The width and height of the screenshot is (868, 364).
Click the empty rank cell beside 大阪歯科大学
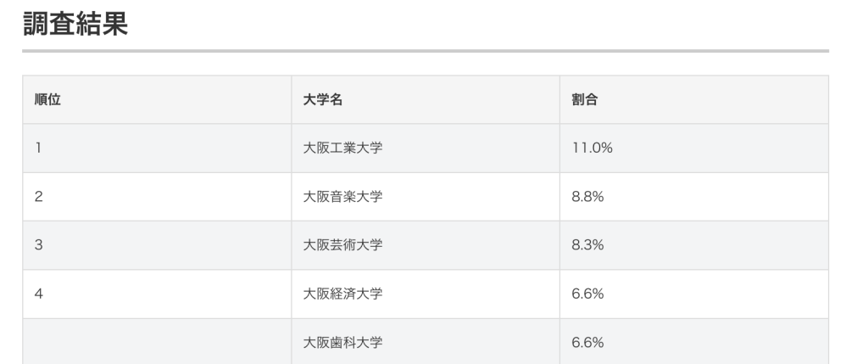tap(157, 342)
